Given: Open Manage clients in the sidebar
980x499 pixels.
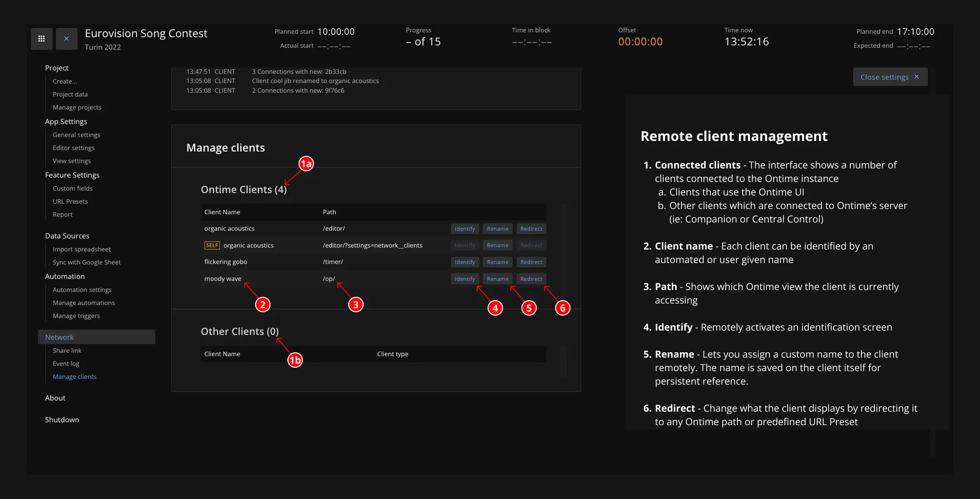Looking at the screenshot, I should pyautogui.click(x=75, y=376).
